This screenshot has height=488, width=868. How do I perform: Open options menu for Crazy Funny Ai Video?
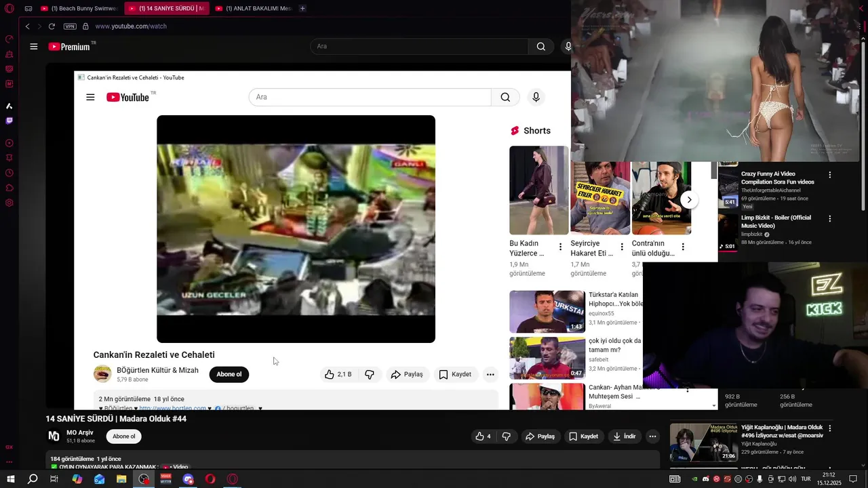[829, 175]
